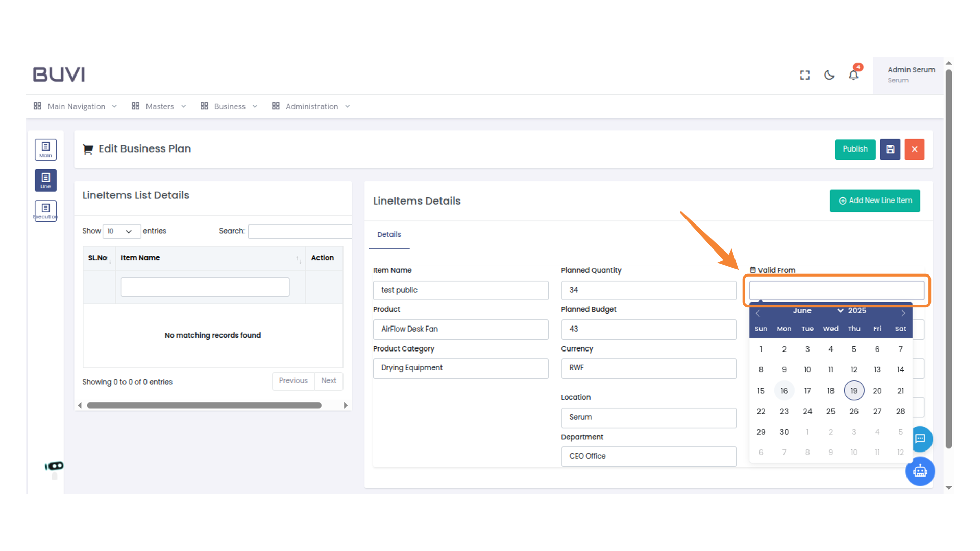Save the business plan using the save icon
This screenshot has height=551, width=980.
(890, 149)
